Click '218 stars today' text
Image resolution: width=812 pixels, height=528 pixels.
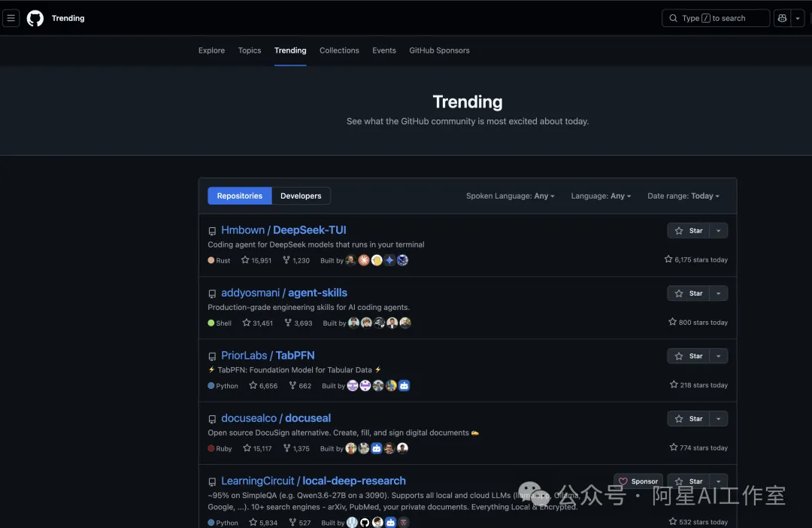coord(698,385)
